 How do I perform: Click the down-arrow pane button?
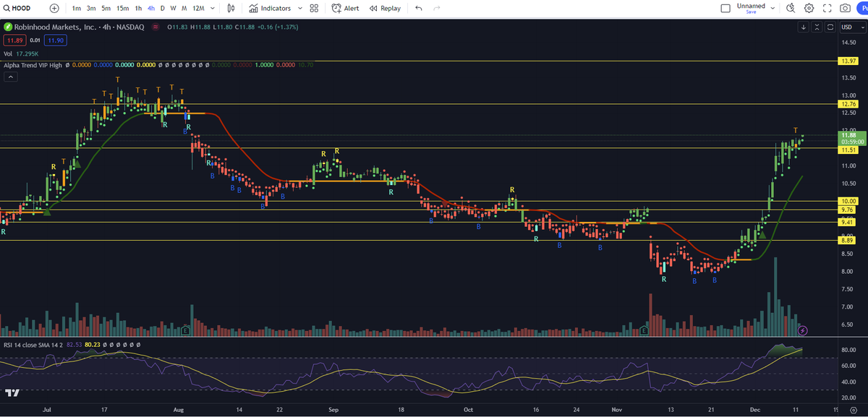point(804,27)
